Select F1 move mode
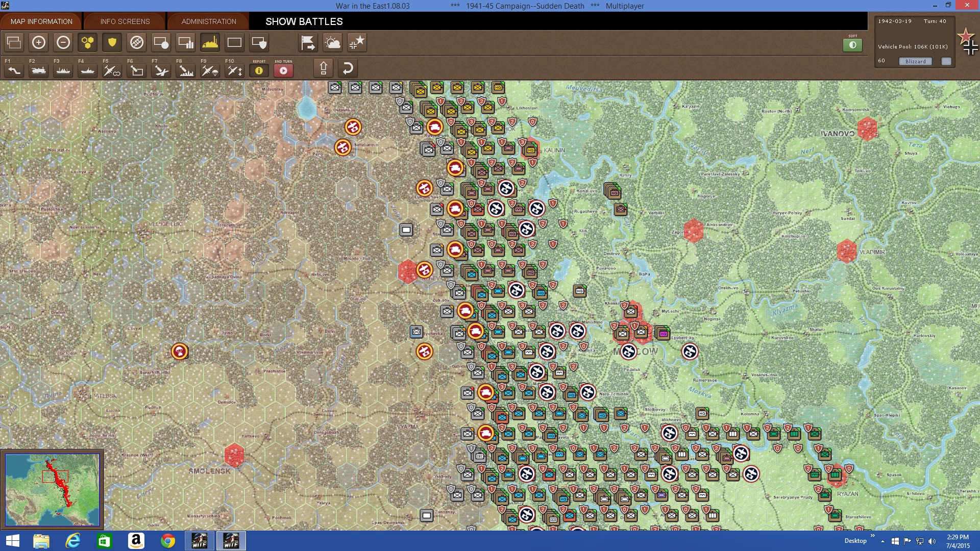980x551 pixels. [14, 70]
